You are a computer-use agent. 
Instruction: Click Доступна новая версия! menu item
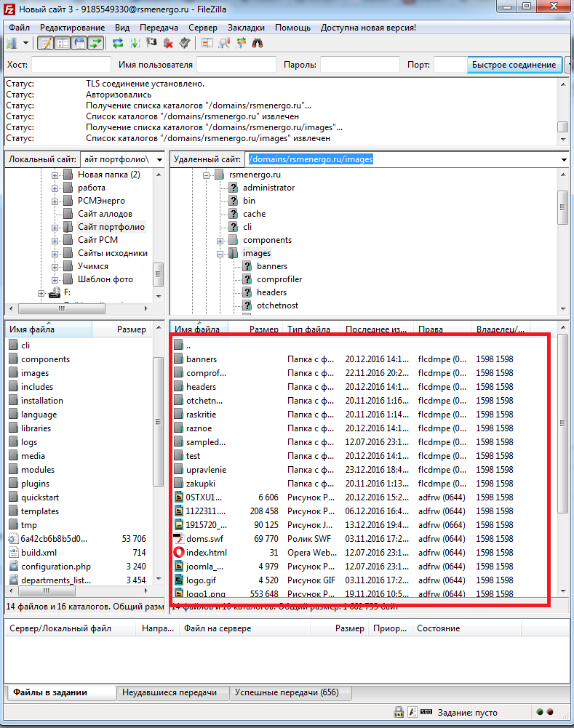click(368, 28)
